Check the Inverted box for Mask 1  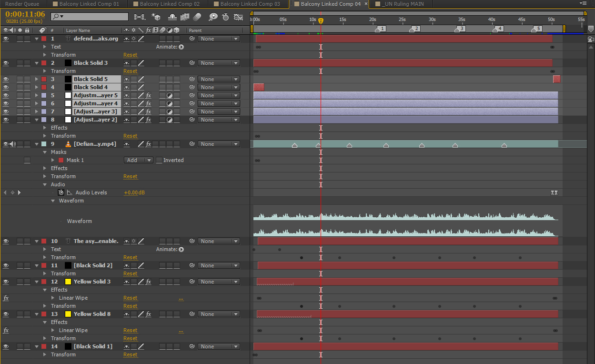click(159, 160)
